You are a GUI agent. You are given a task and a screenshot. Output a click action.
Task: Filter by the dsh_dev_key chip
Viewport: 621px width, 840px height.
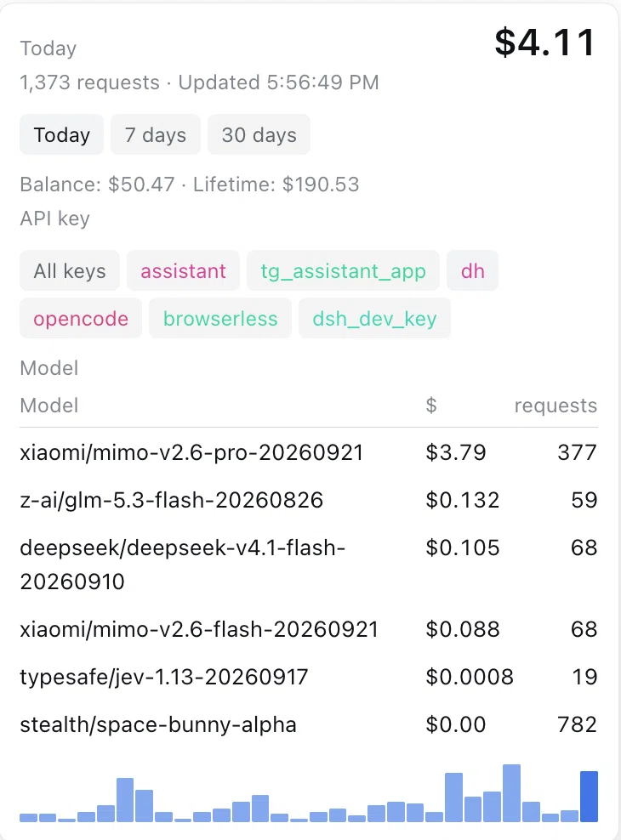[x=374, y=318]
